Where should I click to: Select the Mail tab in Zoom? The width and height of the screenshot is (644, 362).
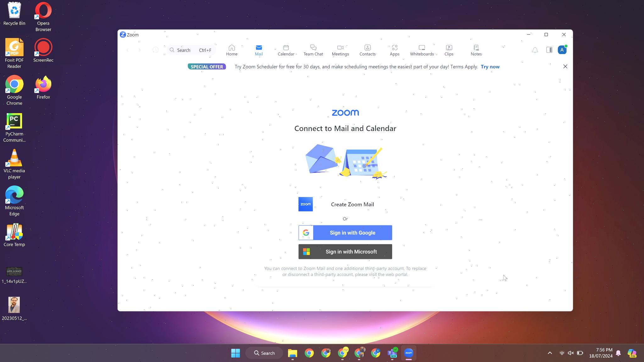click(258, 50)
